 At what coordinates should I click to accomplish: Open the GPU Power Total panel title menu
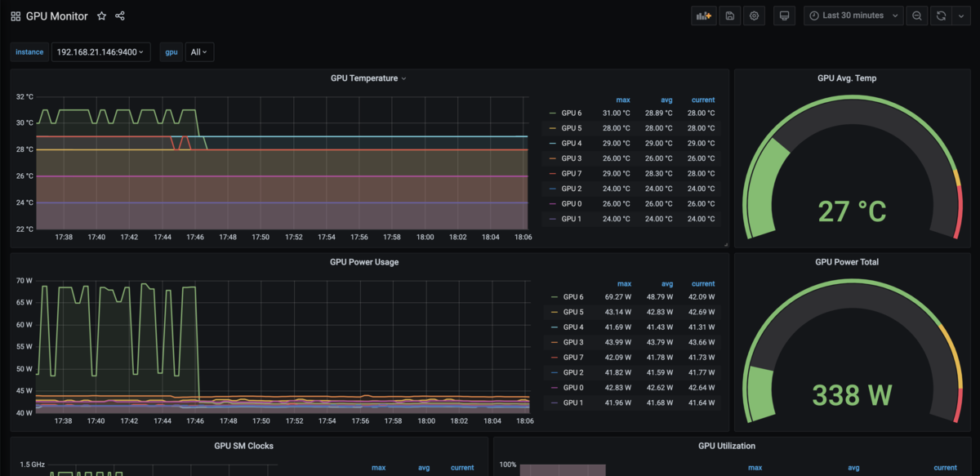(847, 262)
